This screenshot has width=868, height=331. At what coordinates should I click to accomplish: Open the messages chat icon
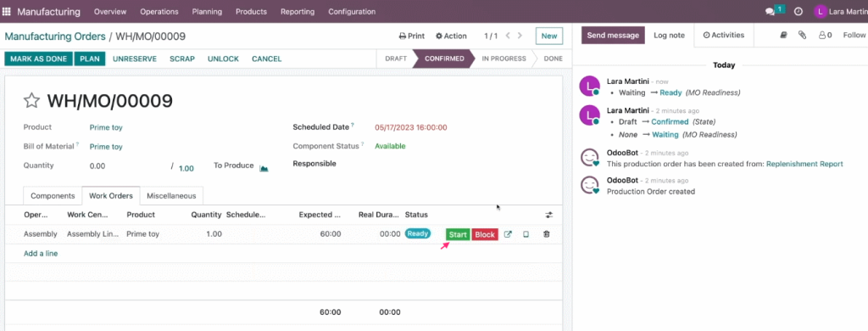(770, 11)
